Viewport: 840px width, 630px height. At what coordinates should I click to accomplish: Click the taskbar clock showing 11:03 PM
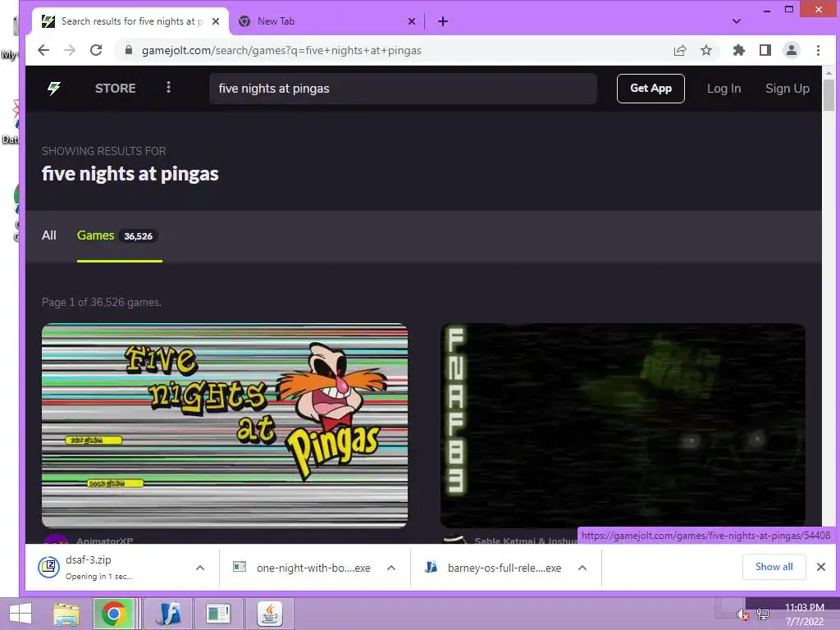804,614
